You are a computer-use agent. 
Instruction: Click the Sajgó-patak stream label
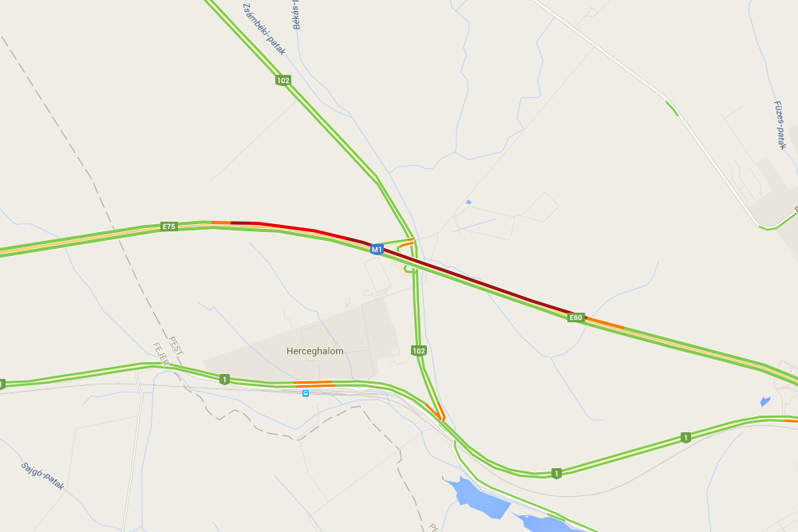click(43, 476)
